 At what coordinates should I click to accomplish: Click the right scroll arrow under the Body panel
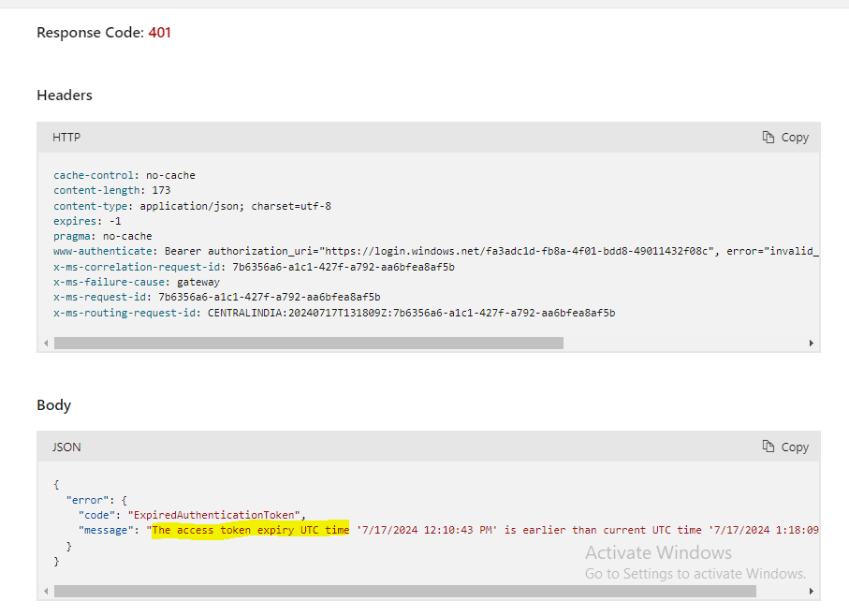click(811, 591)
